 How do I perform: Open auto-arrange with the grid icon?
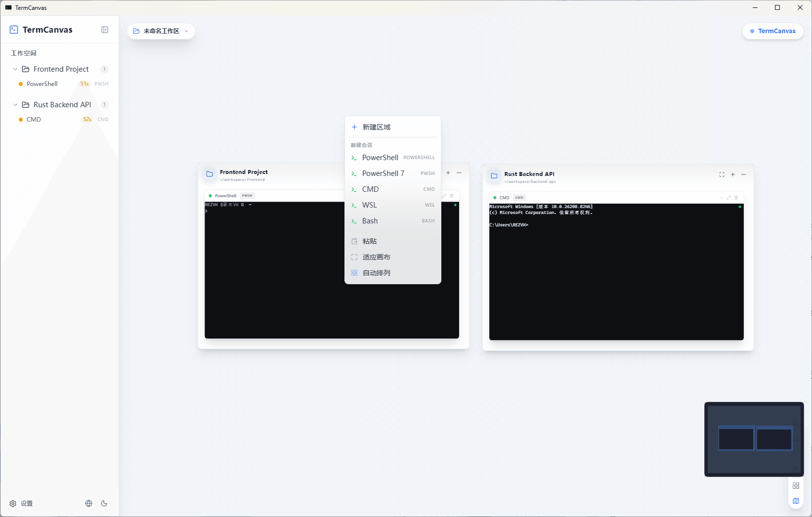pos(796,485)
